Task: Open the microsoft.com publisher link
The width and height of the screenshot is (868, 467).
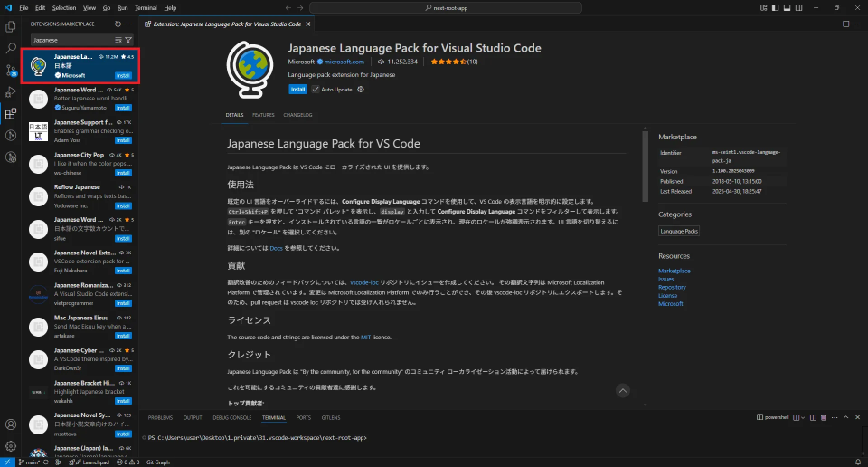Action: (x=344, y=62)
